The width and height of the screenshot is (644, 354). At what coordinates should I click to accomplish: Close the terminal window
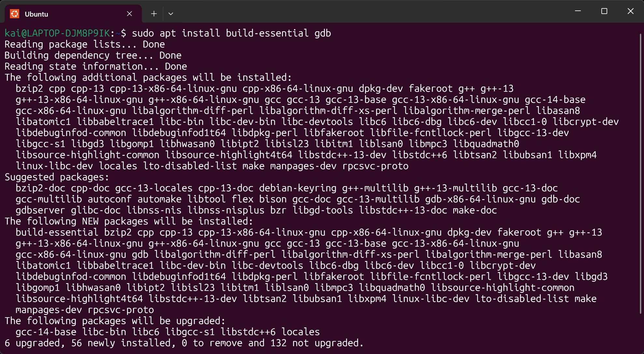tap(630, 11)
